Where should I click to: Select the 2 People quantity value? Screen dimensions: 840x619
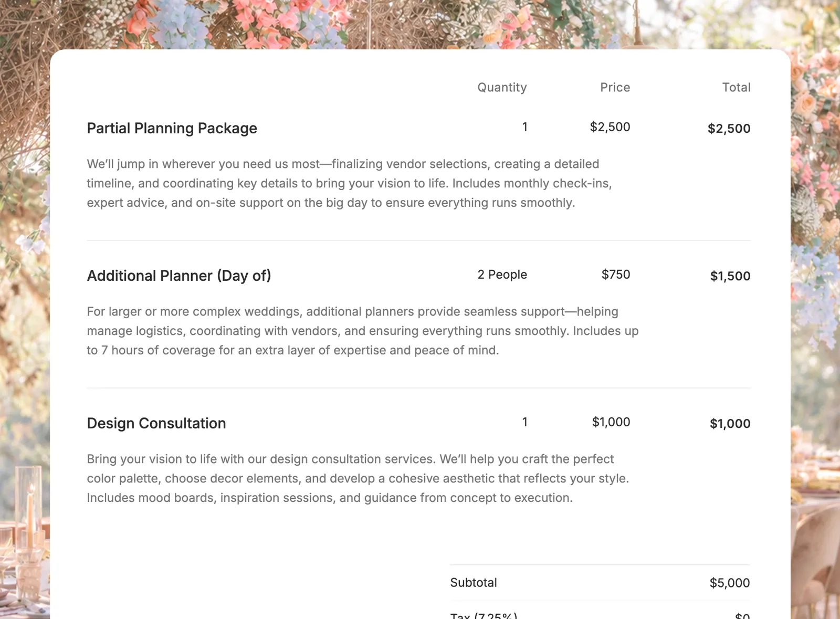[502, 275]
